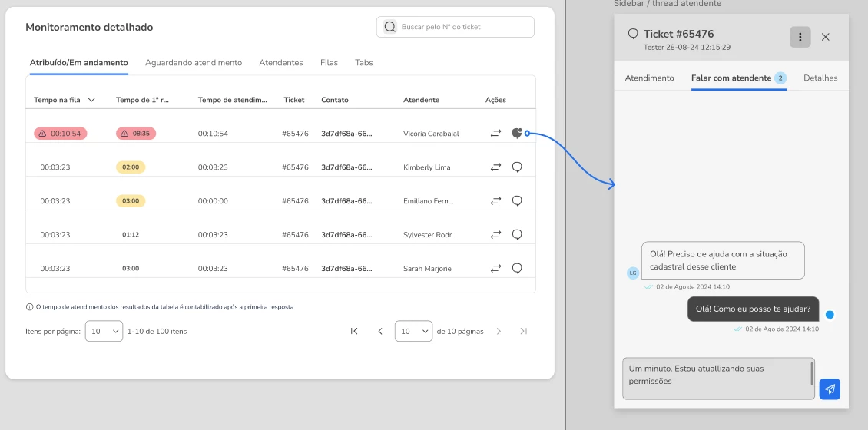The image size is (868, 430).
Task: Go to first page using pagination icon
Action: pos(354,331)
